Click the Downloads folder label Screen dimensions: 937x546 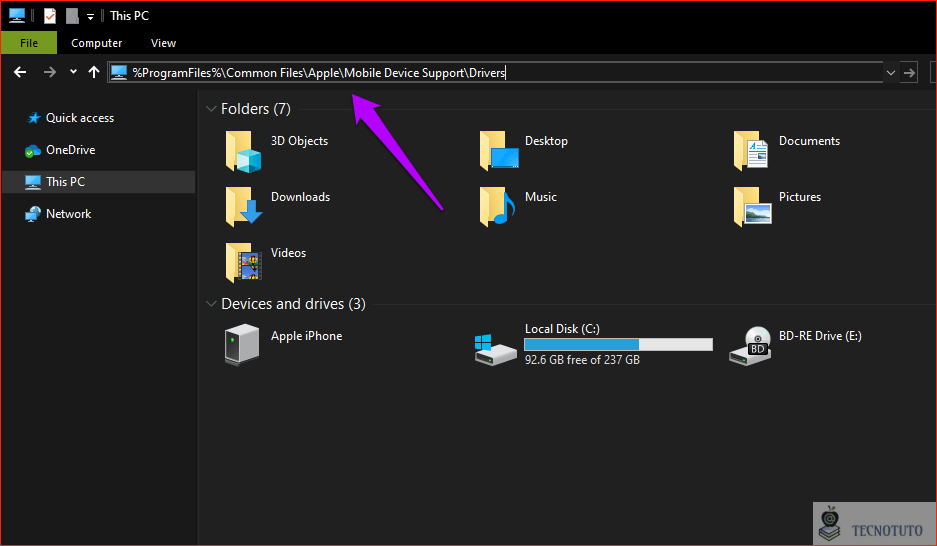pos(300,197)
